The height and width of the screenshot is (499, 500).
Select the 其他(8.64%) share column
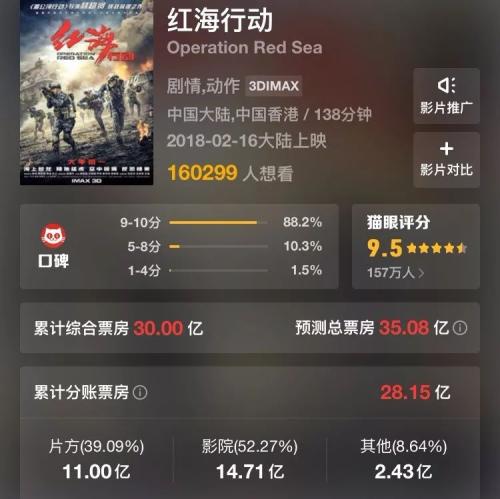click(x=403, y=459)
